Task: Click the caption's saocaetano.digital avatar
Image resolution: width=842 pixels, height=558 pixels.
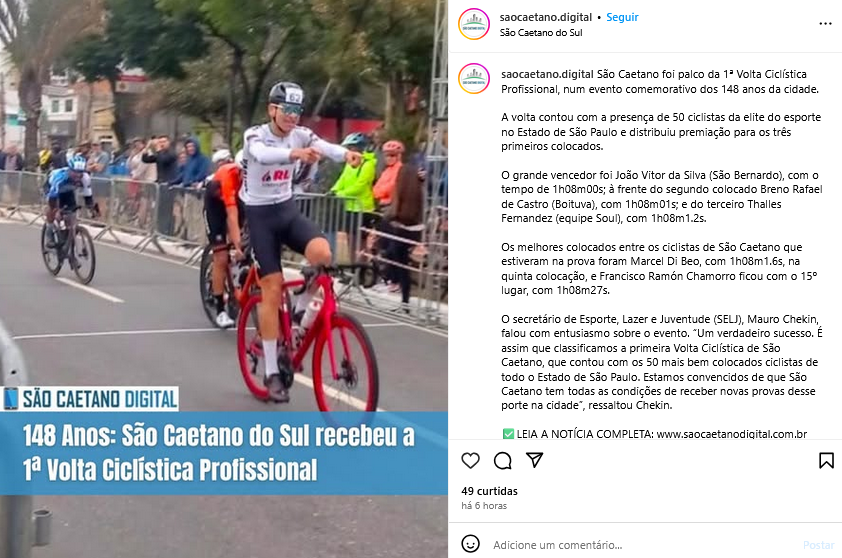Action: pos(474,78)
